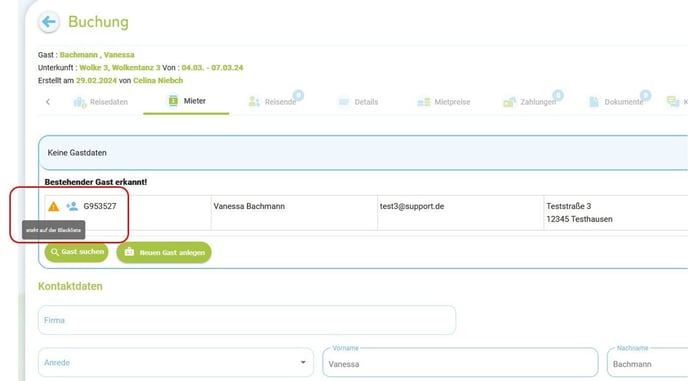The image size is (688, 381).
Task: Click the green Mieter tab icon
Action: pos(173,101)
